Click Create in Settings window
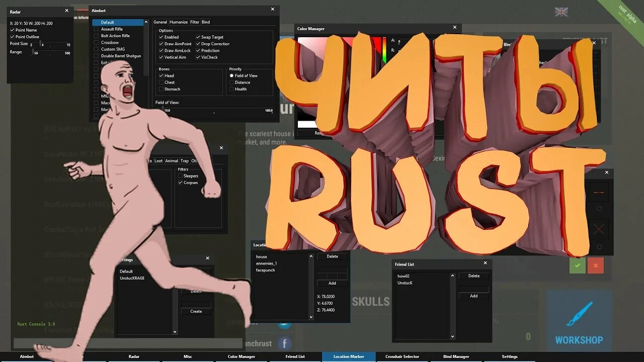The height and width of the screenshot is (362, 644). point(196,311)
